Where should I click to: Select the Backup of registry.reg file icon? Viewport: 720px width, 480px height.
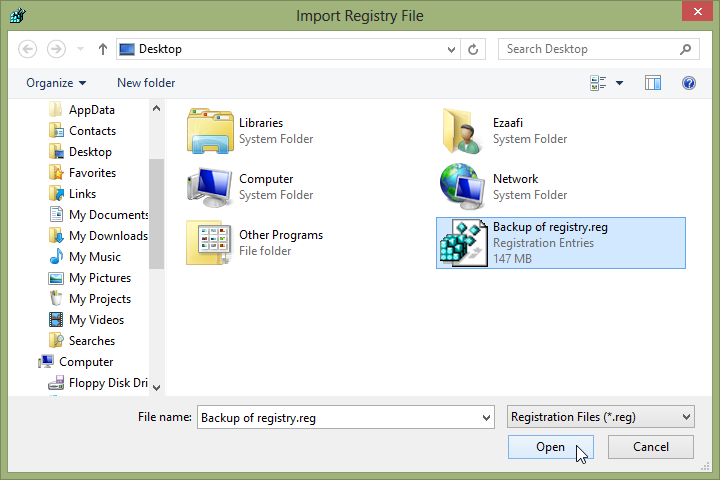[x=461, y=243]
